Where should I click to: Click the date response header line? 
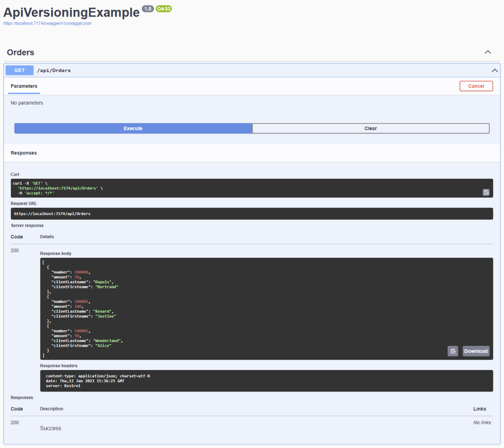85,381
